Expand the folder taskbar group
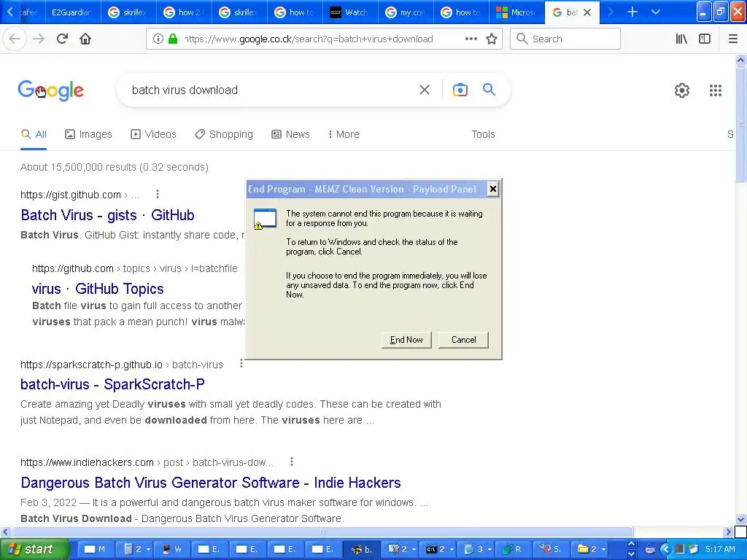Screen dimensions: 747x560 pos(591,550)
